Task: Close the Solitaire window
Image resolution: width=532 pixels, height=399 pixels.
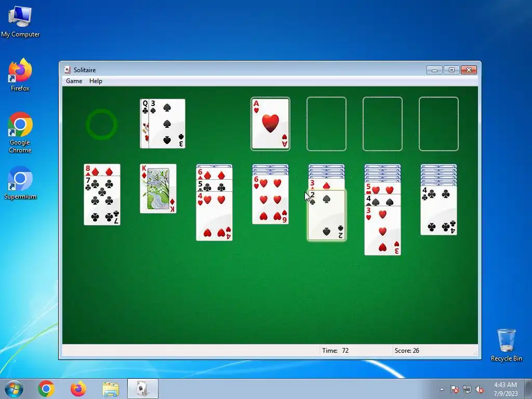Action: (469, 70)
